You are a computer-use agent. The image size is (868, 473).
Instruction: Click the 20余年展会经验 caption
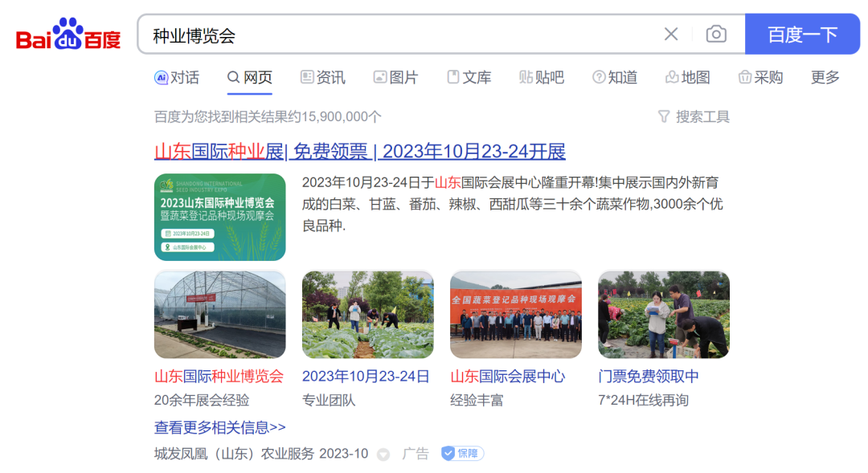click(202, 400)
